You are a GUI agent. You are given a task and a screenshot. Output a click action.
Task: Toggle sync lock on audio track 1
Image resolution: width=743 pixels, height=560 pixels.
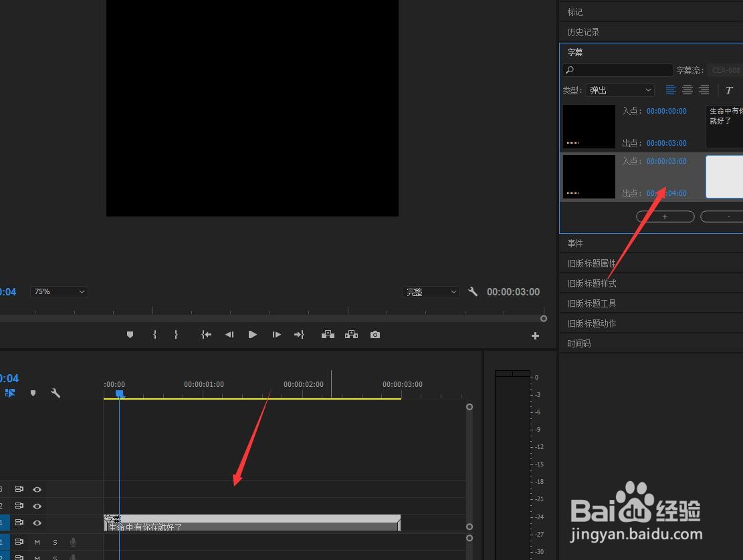(19, 541)
